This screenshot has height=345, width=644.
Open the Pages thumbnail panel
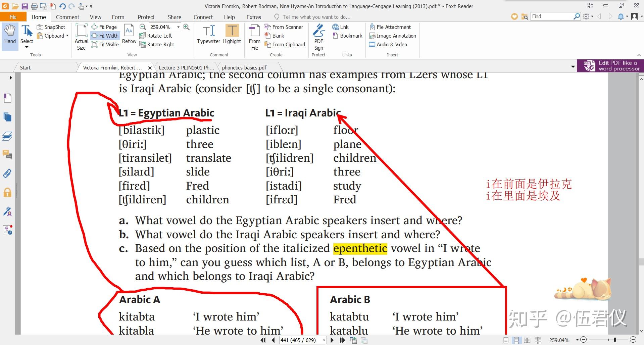7,117
